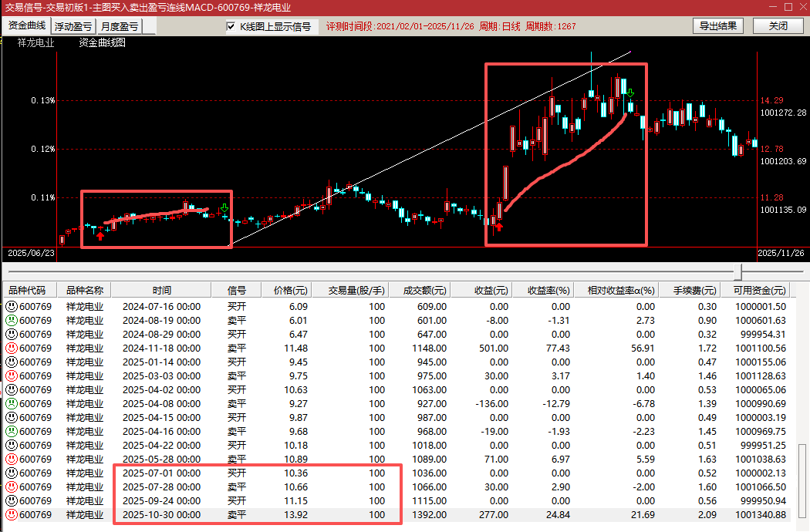810x532 pixels.
Task: Click the green sad face on 2024-08-19 row
Action: (12, 321)
